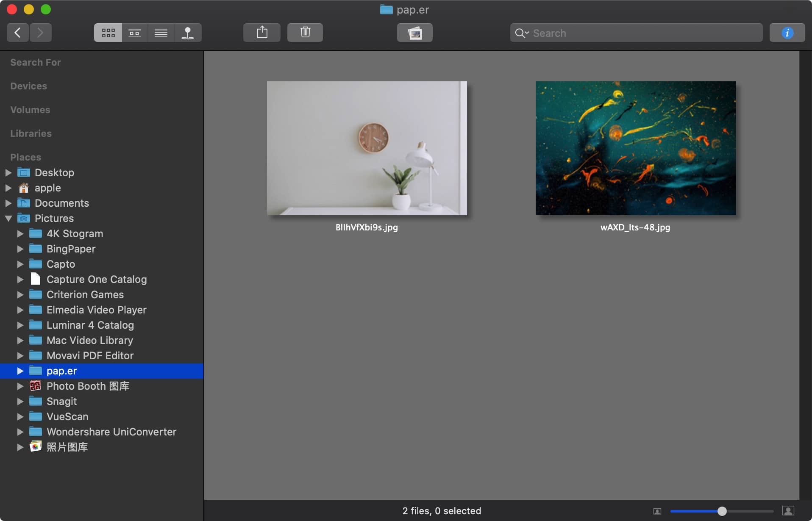Expand the Capto folder triangle

pos(20,264)
